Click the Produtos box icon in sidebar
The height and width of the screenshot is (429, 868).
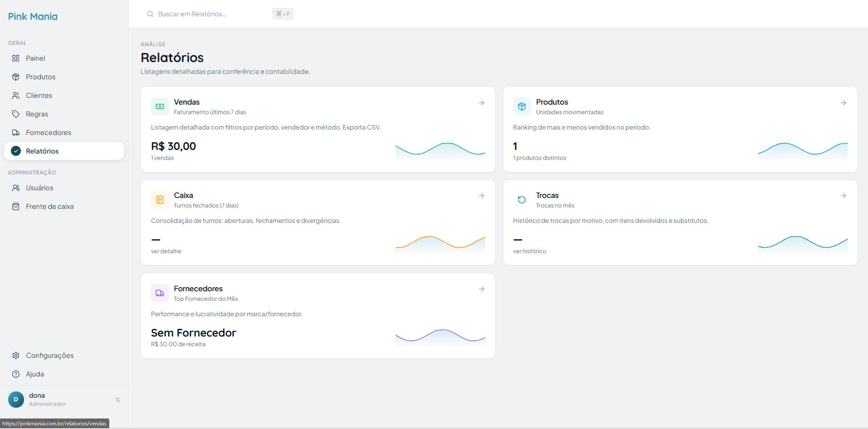click(x=16, y=77)
